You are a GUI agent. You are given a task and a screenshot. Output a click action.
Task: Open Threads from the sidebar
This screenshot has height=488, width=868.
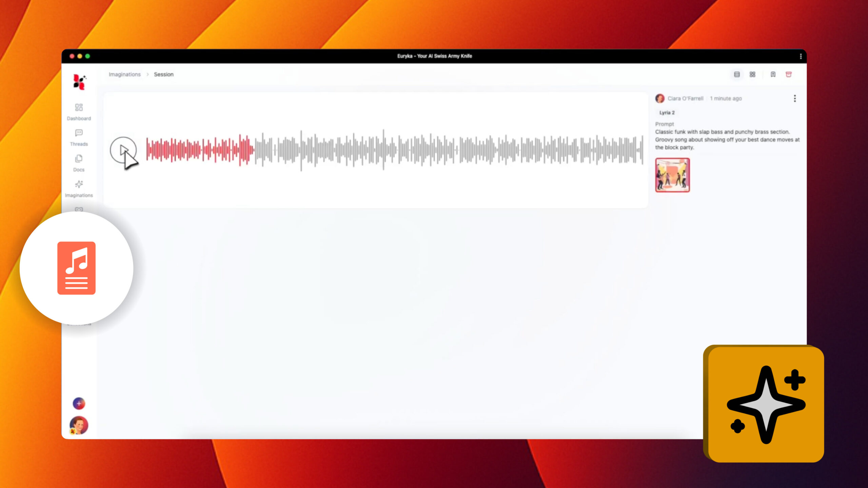[79, 133]
